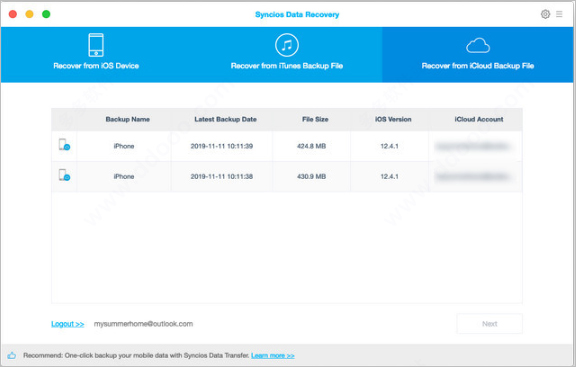Click the iOS Version column header
Image resolution: width=576 pixels, height=367 pixels.
pyautogui.click(x=393, y=119)
